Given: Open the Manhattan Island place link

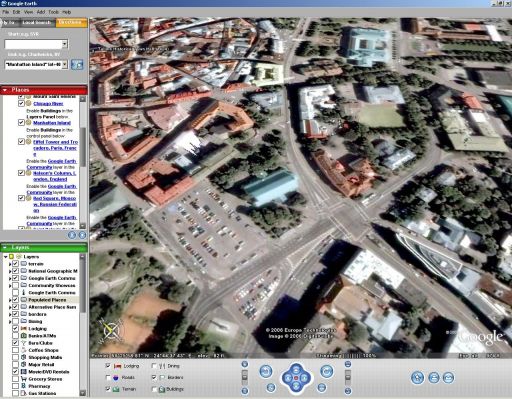Looking at the screenshot, I should [x=52, y=123].
